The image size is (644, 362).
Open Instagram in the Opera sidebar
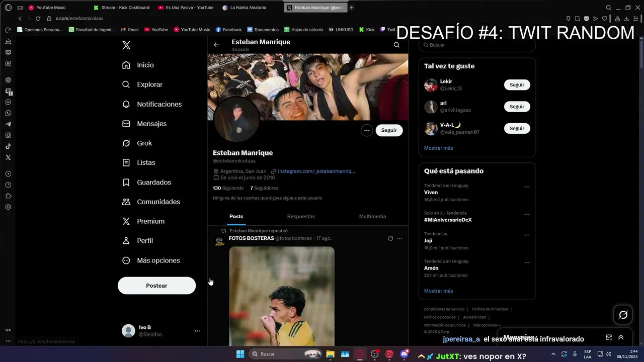(x=8, y=135)
